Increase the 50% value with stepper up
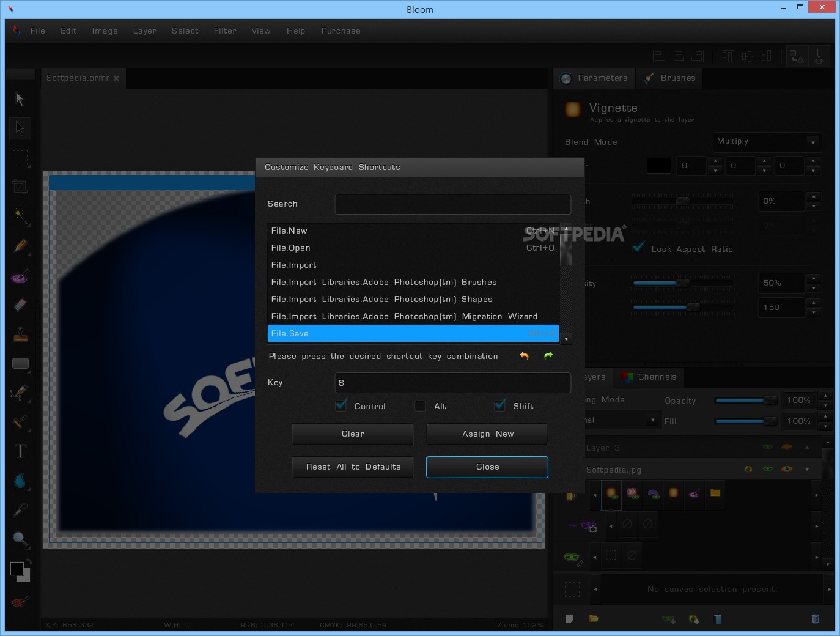The height and width of the screenshot is (636, 840). pos(813,278)
